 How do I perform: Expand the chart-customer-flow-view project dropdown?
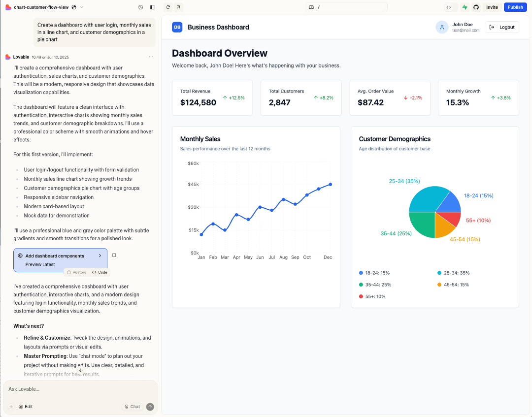click(82, 7)
